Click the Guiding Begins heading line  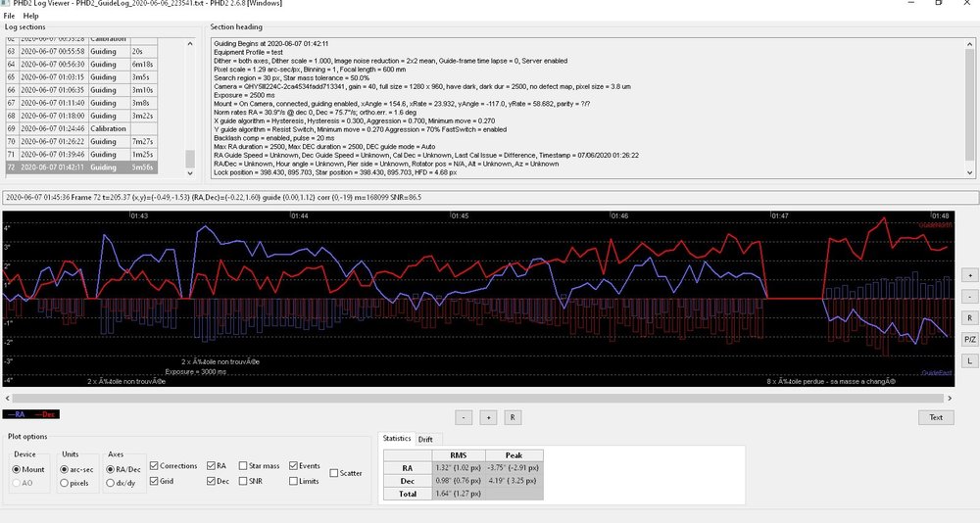tap(271, 44)
